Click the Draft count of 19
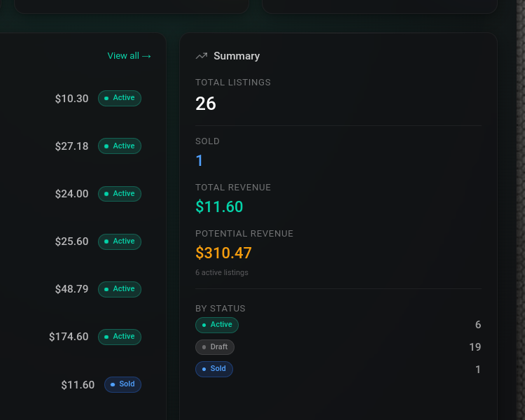 coord(475,347)
